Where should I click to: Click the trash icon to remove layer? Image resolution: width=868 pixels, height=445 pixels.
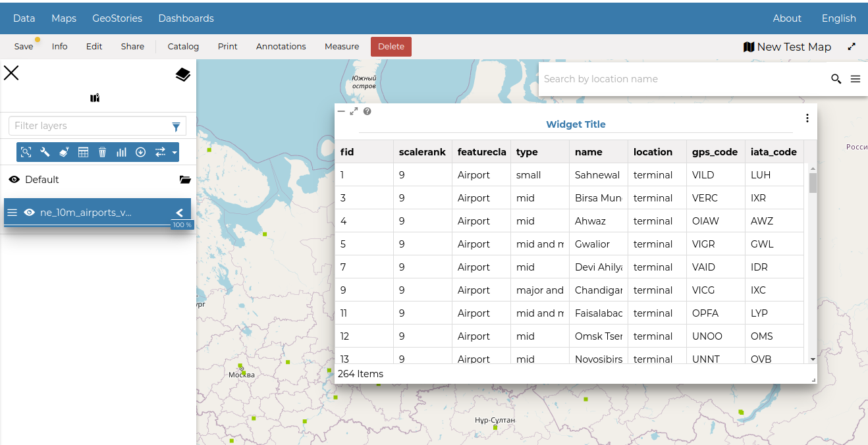pyautogui.click(x=102, y=152)
